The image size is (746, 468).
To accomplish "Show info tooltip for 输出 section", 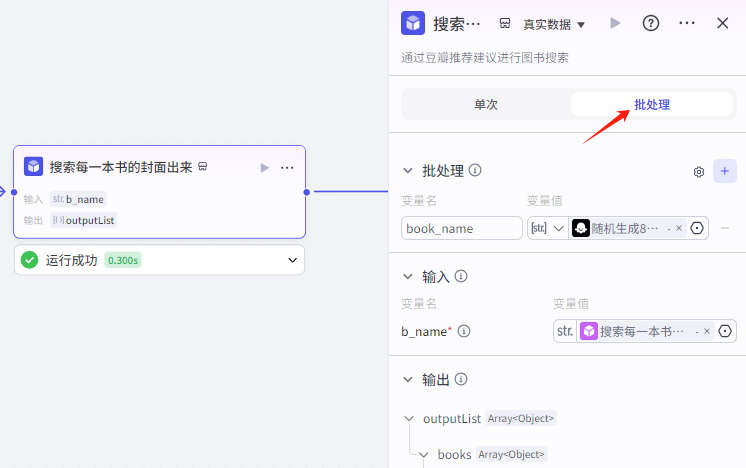I will tap(461, 379).
